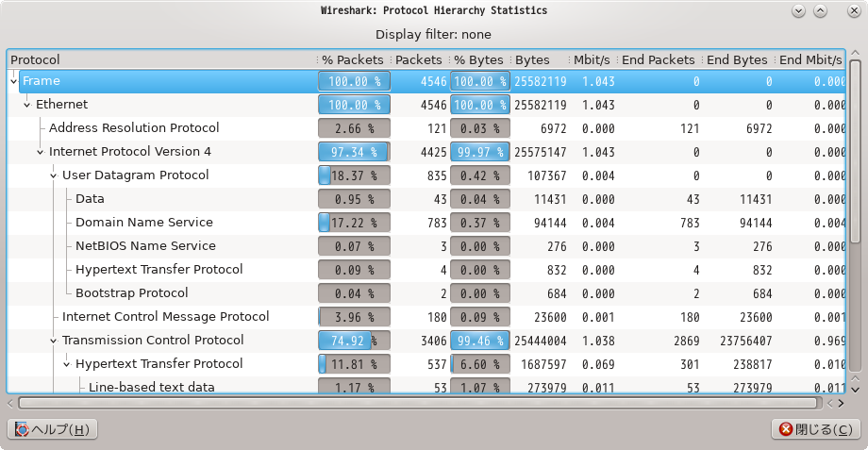Collapse the Frame tree node
This screenshot has height=450, width=868.
(14, 81)
